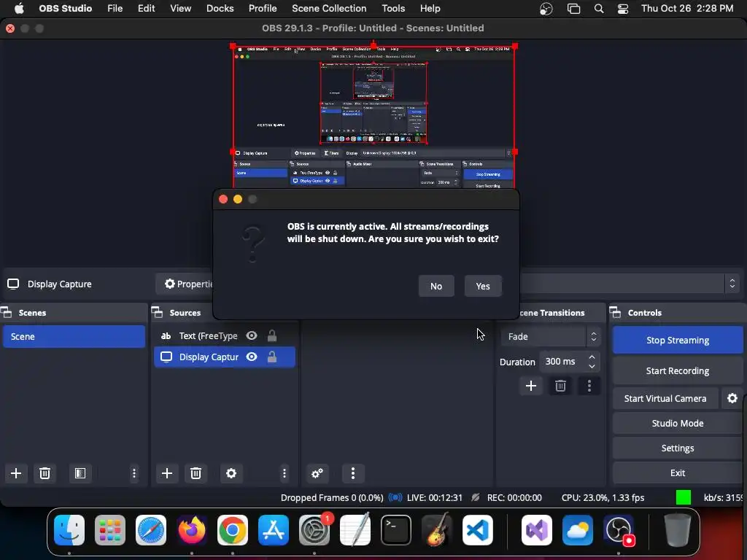Image resolution: width=747 pixels, height=560 pixels.
Task: Open Finder from the Dock
Action: coord(69,530)
